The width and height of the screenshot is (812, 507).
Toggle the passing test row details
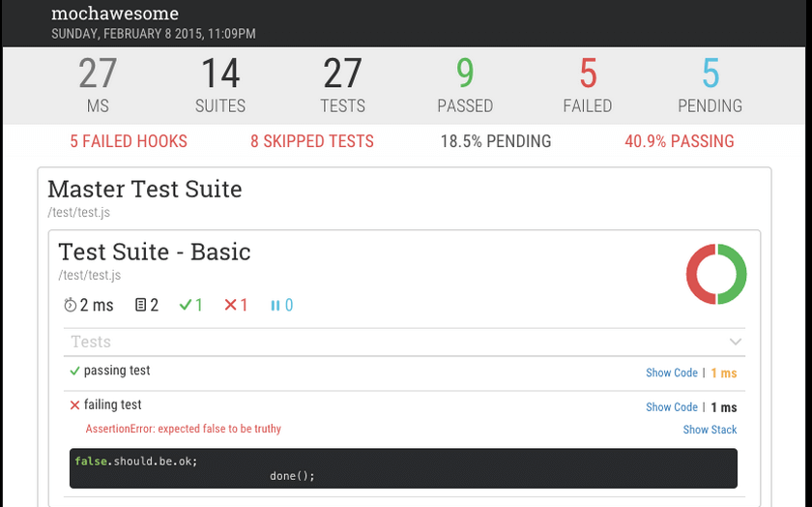coord(404,373)
